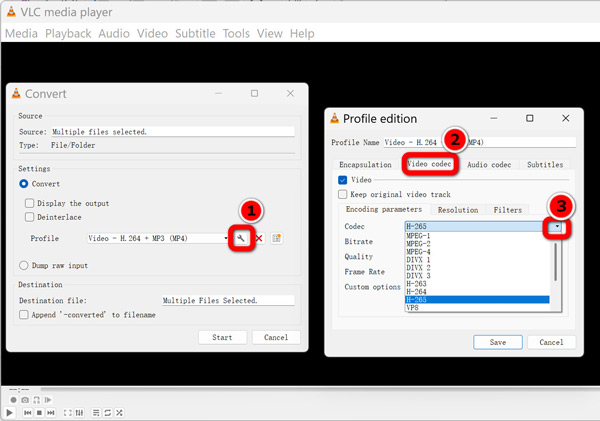Switch to the Video codec tab

(x=429, y=164)
